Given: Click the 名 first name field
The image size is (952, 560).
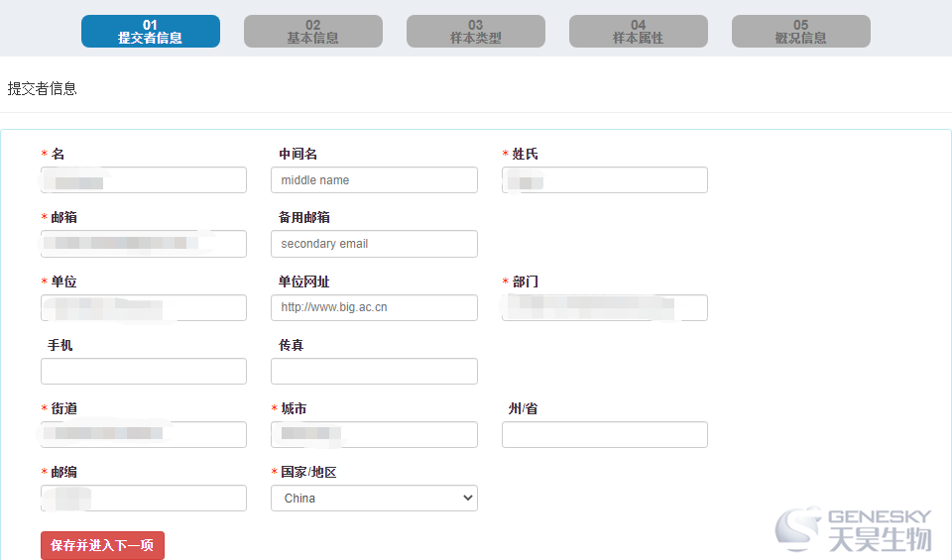Looking at the screenshot, I should 144,180.
